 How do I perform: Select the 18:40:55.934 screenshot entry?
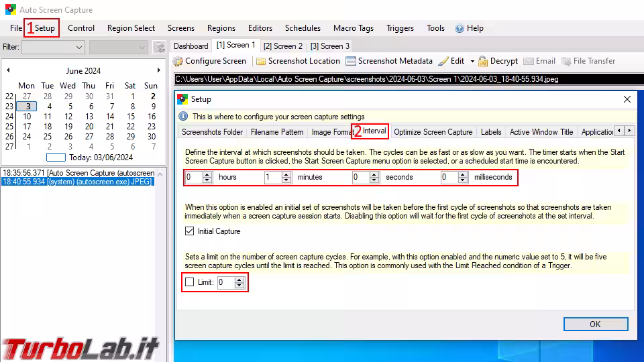(x=78, y=182)
